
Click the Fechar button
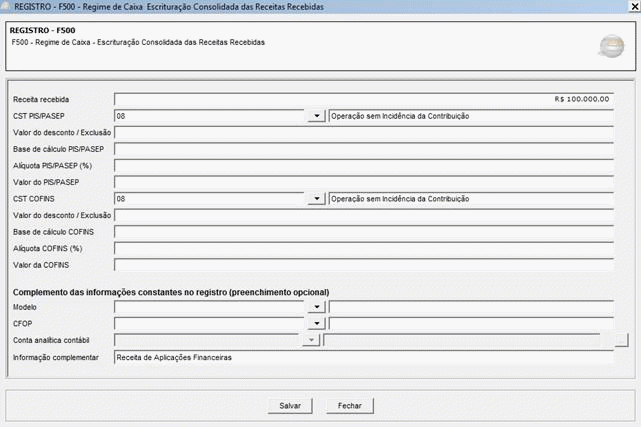pos(350,406)
